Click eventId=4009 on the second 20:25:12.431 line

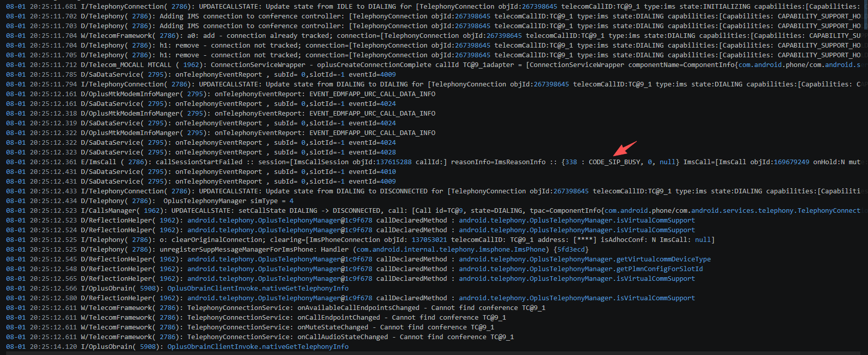coord(372,182)
